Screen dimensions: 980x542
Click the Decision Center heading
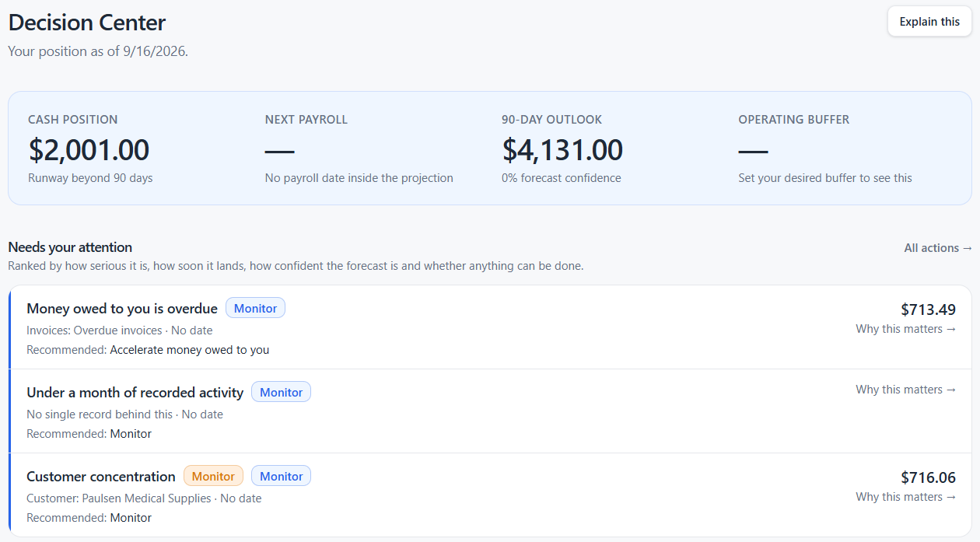(87, 23)
